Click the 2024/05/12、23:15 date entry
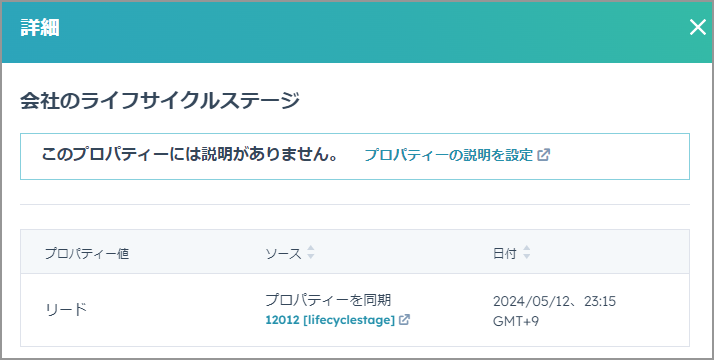Image resolution: width=714 pixels, height=360 pixels. point(554,301)
